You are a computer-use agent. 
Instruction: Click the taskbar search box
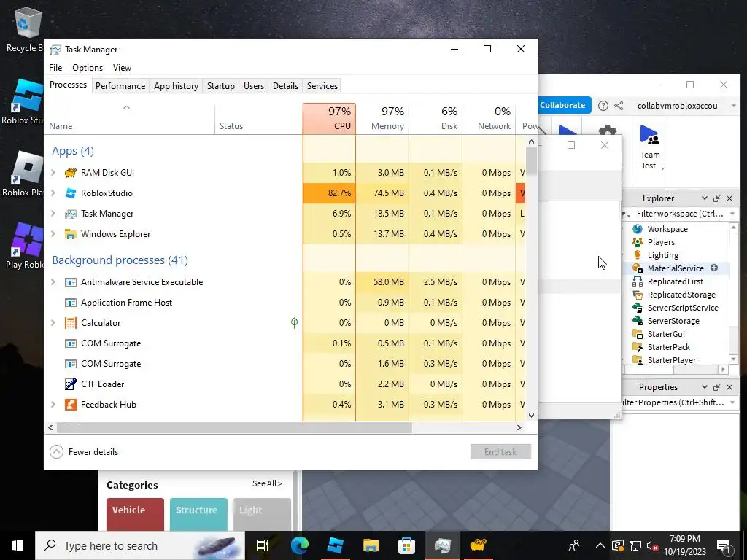pos(140,545)
